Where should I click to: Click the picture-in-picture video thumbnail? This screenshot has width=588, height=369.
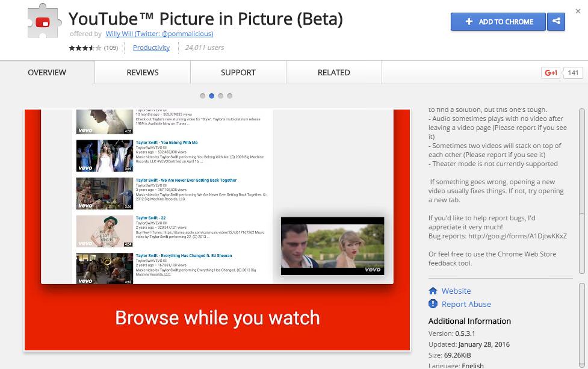(x=333, y=246)
